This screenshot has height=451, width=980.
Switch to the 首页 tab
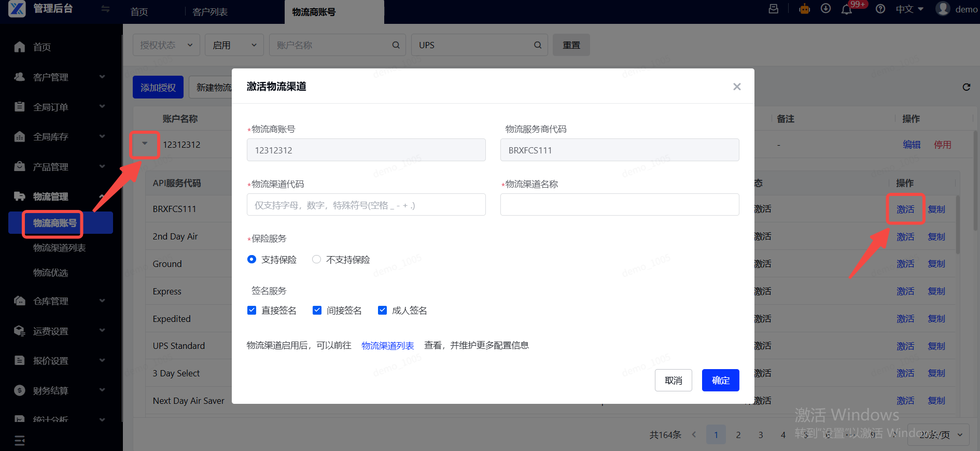[x=139, y=12]
